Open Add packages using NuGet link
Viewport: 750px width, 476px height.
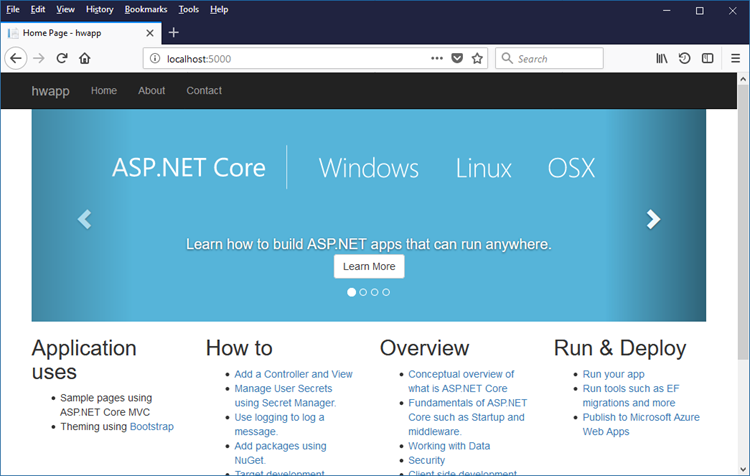280,453
